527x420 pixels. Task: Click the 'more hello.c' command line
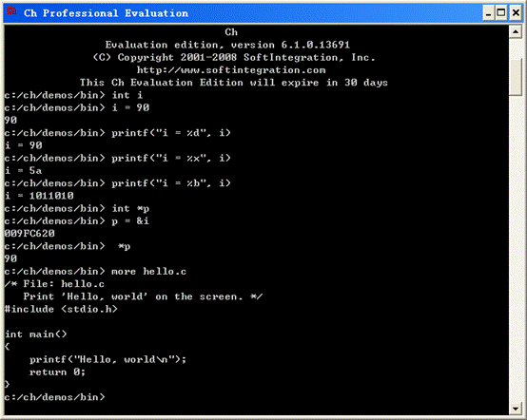(95, 271)
